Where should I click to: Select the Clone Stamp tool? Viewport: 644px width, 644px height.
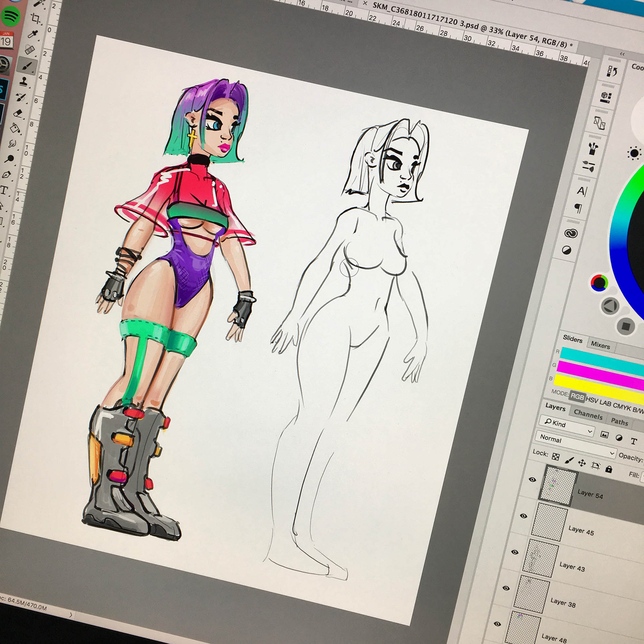click(x=24, y=81)
